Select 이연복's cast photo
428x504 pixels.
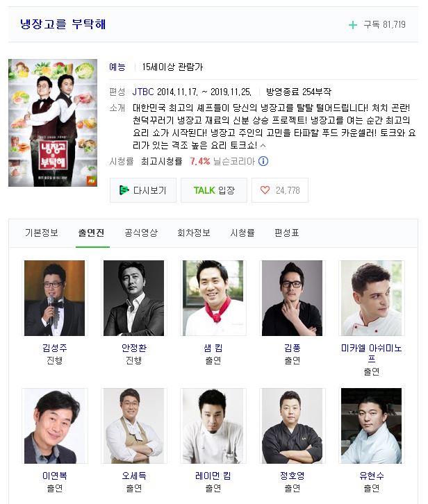pyautogui.click(x=55, y=426)
